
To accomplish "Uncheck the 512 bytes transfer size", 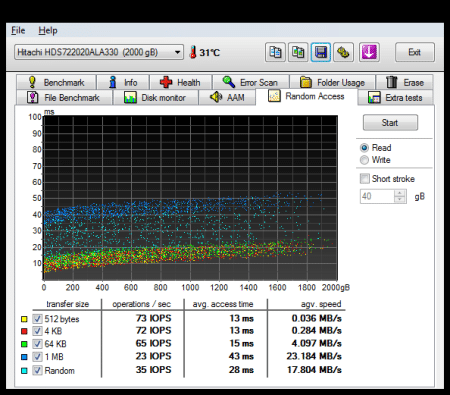I will click(37, 319).
